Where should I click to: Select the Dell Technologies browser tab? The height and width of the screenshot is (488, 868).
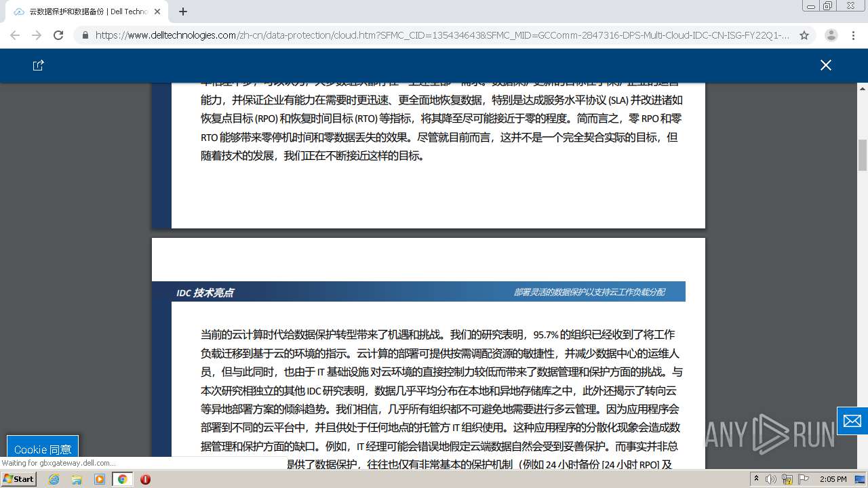click(88, 12)
